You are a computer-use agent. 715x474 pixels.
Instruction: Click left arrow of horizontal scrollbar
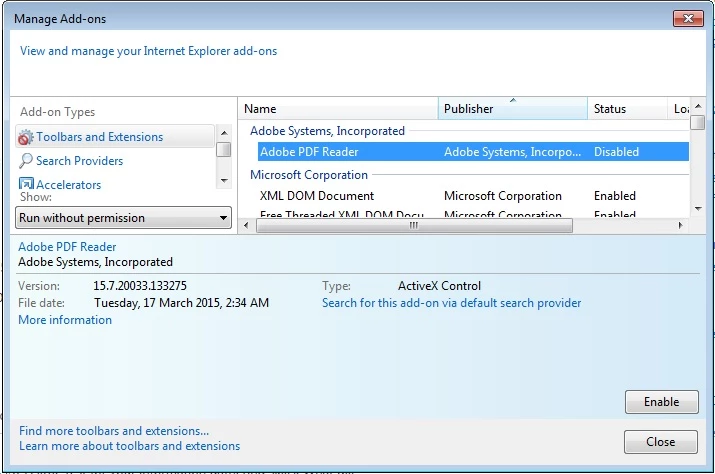pyautogui.click(x=247, y=225)
